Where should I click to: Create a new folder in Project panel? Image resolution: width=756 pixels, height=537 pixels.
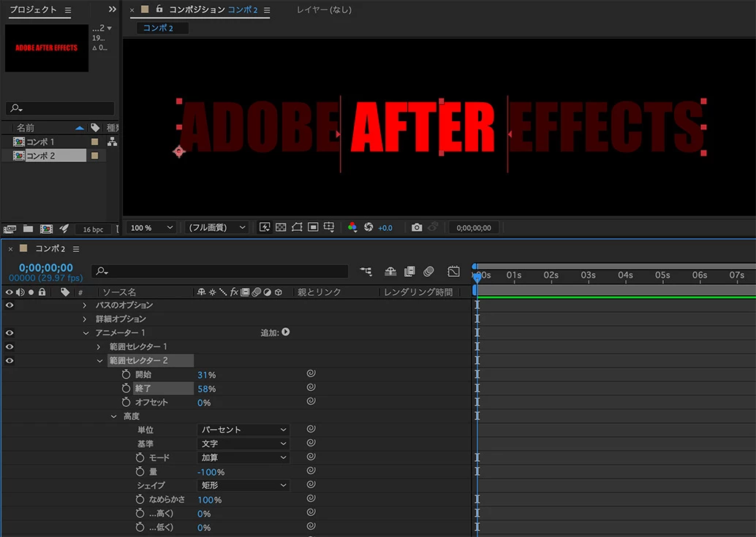(28, 229)
